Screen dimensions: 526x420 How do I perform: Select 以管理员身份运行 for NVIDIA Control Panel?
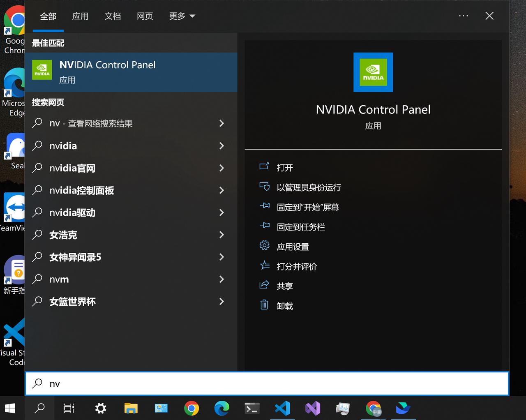pos(309,187)
